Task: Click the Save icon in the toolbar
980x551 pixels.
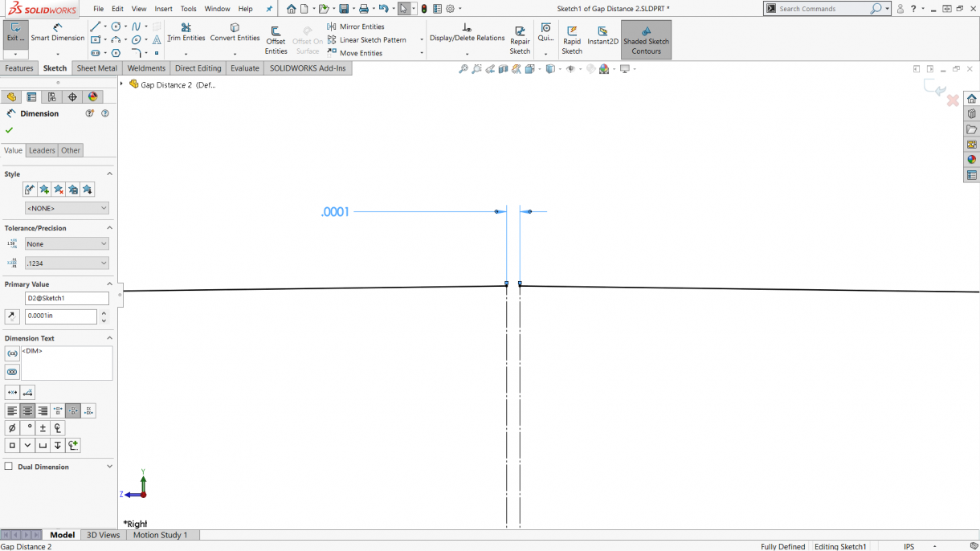Action: pos(344,9)
